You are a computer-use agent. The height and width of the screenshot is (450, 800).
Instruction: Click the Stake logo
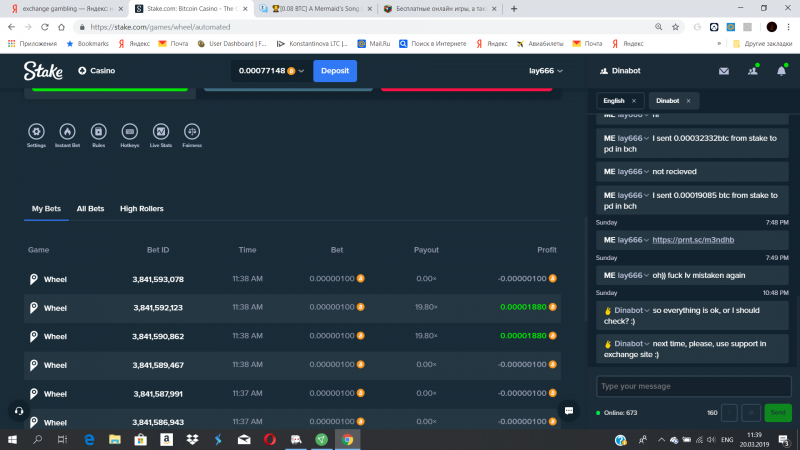point(43,71)
